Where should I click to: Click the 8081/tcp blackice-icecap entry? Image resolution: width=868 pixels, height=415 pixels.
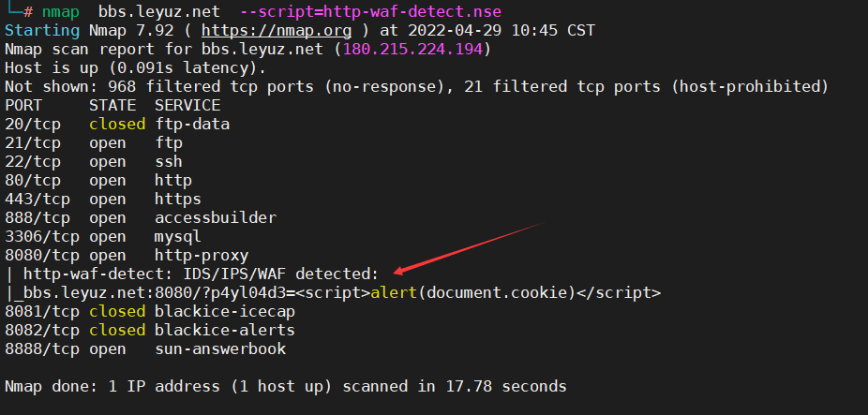150,312
